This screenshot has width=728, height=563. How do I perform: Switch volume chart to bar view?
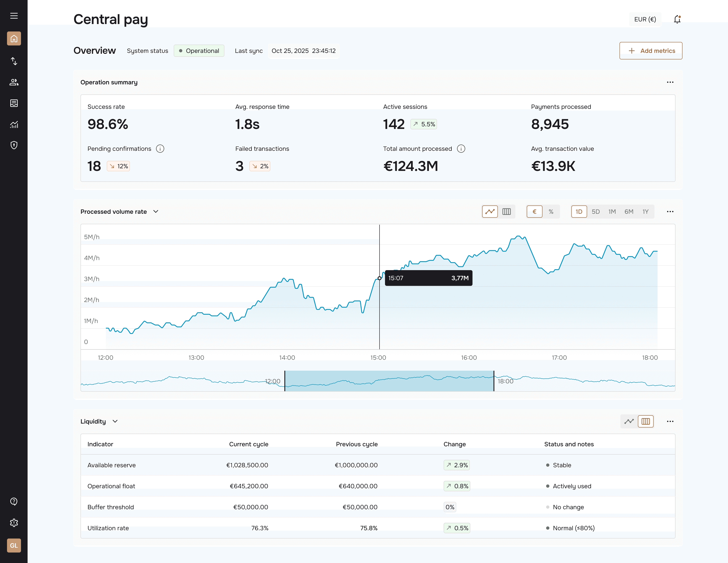506,212
